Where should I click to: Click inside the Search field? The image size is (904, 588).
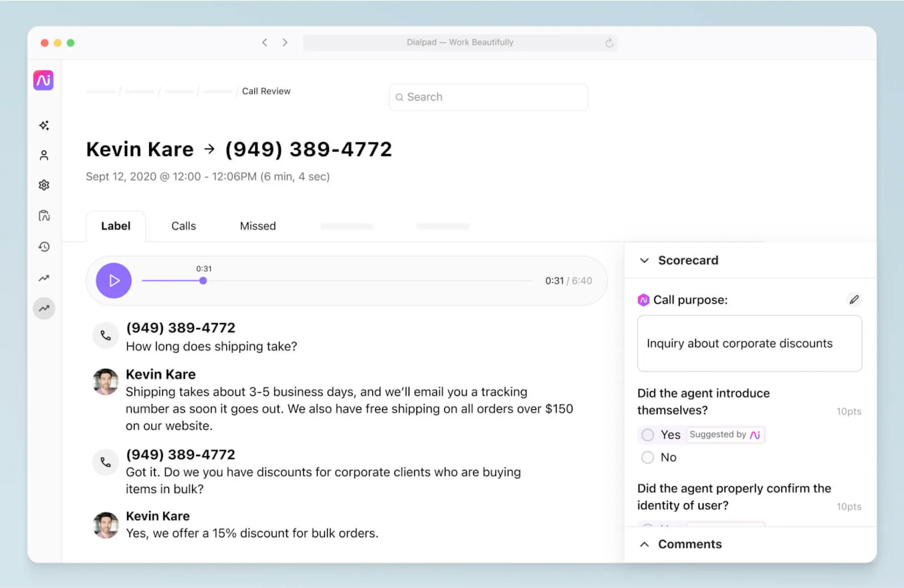click(488, 97)
